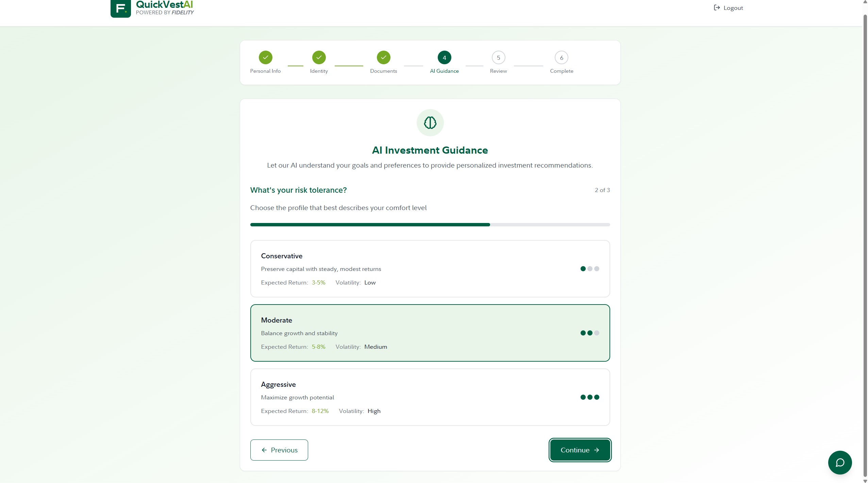This screenshot has height=483, width=868.
Task: Jump to step 6 Complete
Action: 561,58
